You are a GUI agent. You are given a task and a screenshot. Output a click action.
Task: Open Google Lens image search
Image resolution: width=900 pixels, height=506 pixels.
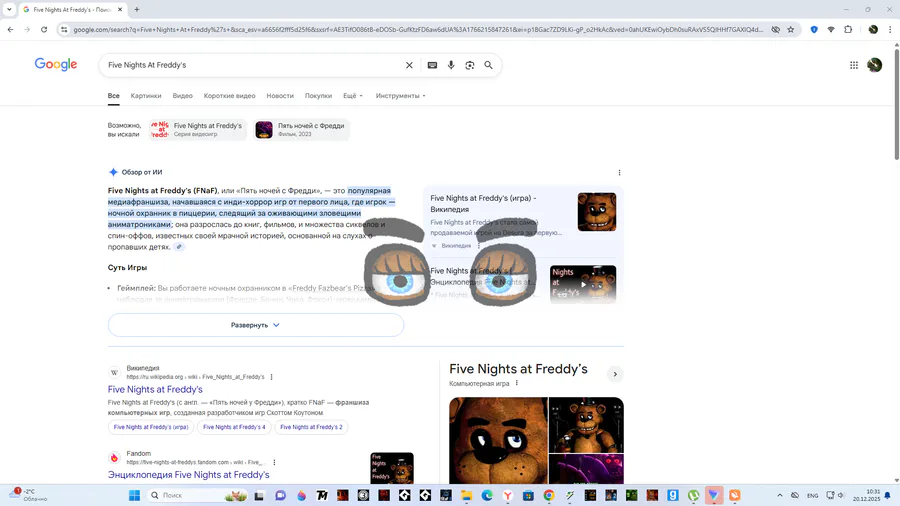tap(470, 65)
